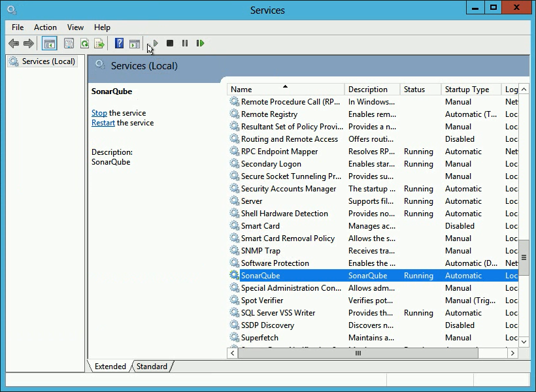Maximize the Services window
Viewport: 536px width, 392px height.
(494, 8)
